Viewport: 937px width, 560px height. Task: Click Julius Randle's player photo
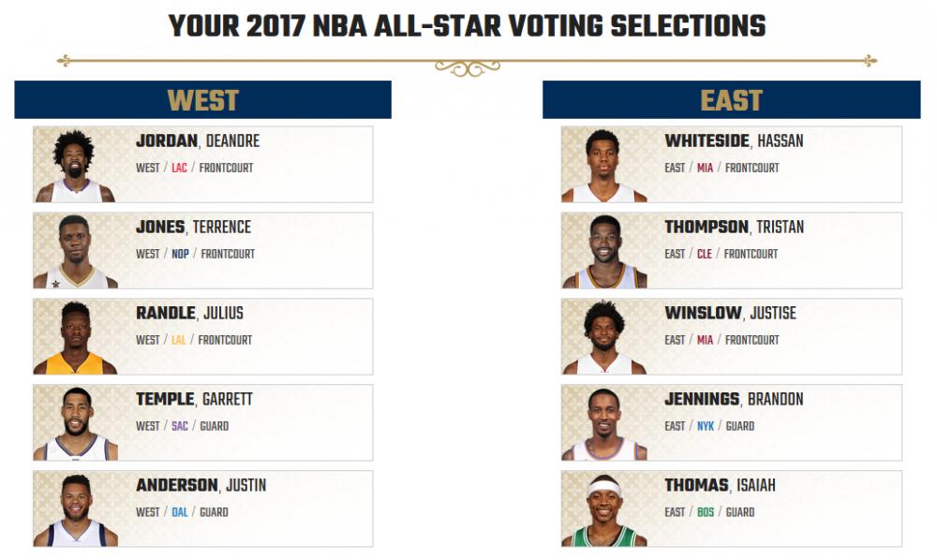pyautogui.click(x=75, y=338)
